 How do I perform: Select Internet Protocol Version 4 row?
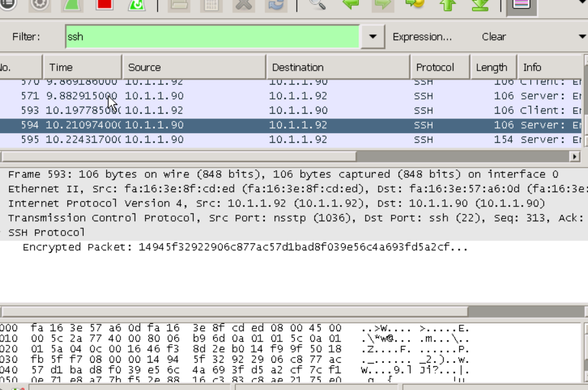tap(294, 204)
